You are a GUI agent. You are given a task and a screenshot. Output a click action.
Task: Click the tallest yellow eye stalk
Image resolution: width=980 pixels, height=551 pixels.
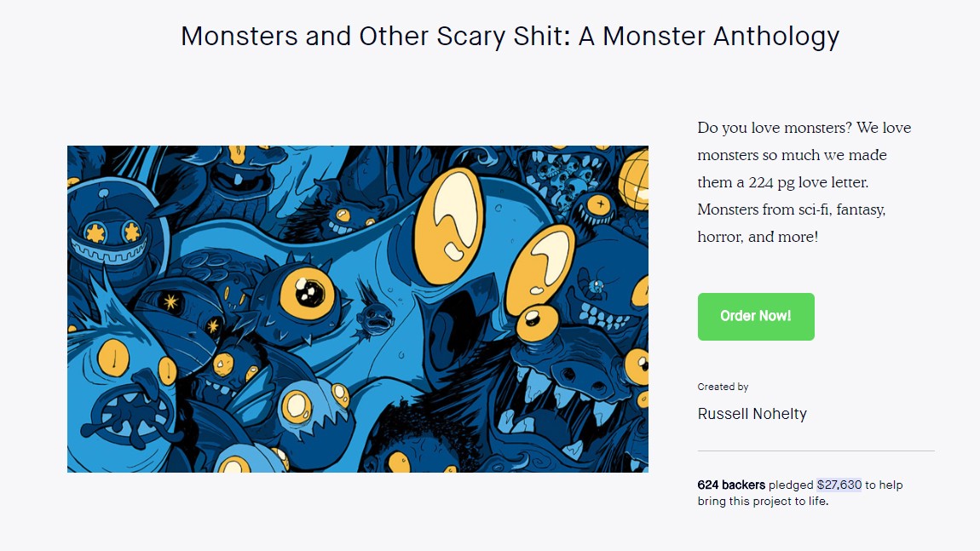point(449,226)
